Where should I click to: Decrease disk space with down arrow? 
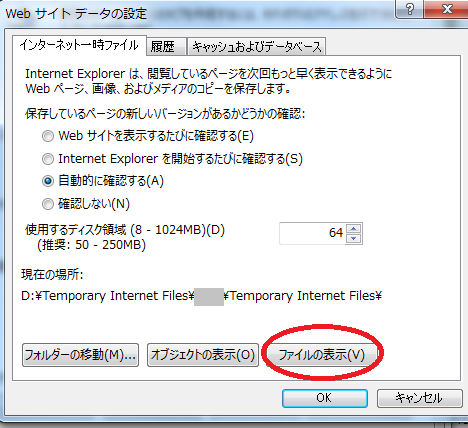pos(354,238)
